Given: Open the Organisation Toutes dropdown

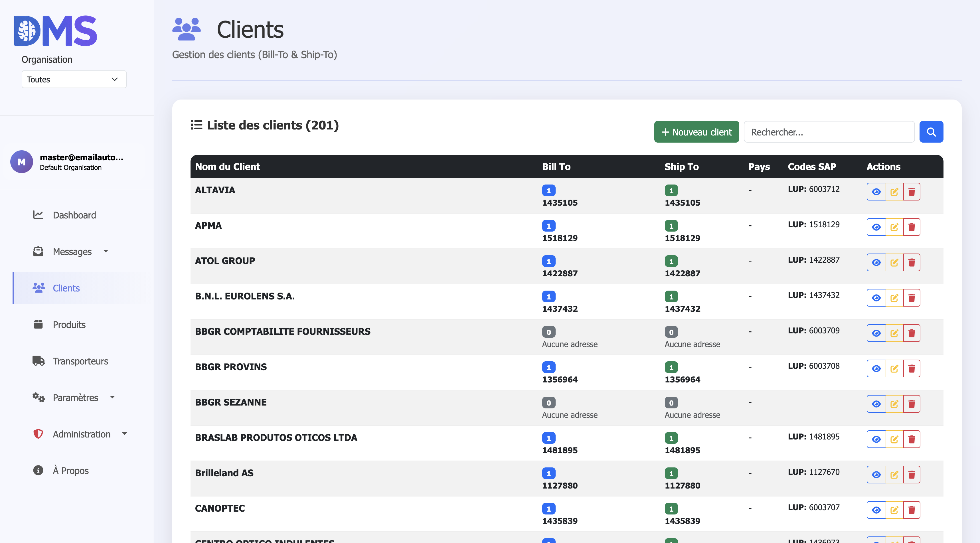Looking at the screenshot, I should coord(74,80).
